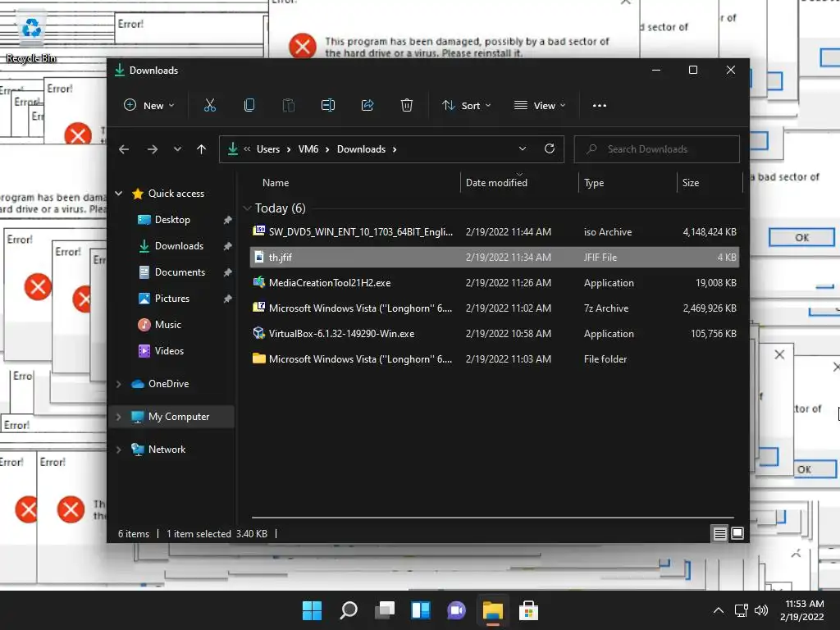The image size is (840, 630).
Task: Select the SW_DVD5_WIN_ENT_10 iso file
Action: 495,232
